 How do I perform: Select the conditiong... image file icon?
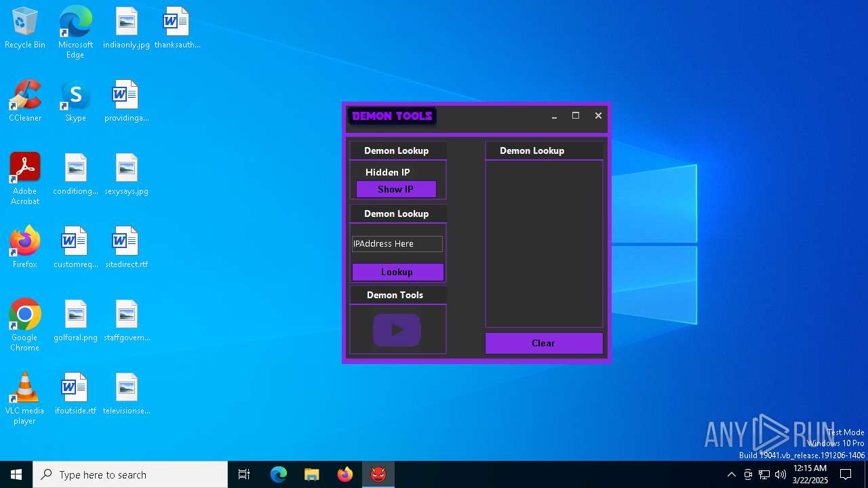[75, 175]
